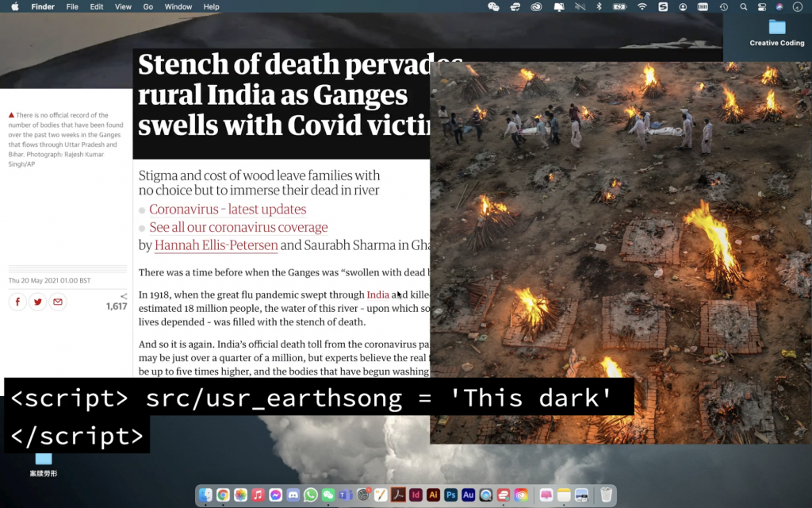This screenshot has width=812, height=508.
Task: Click the '1,617' share count
Action: (x=117, y=306)
